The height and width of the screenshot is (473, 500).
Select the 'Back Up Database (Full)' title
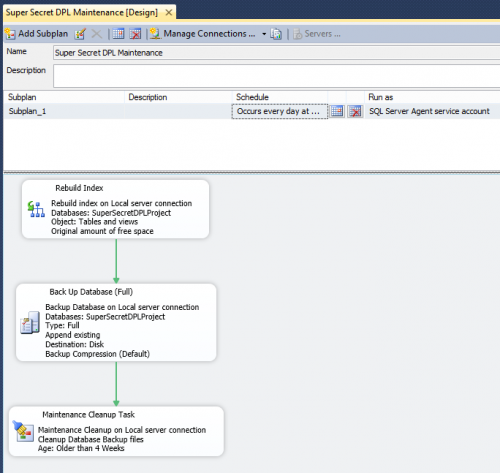[x=91, y=292]
